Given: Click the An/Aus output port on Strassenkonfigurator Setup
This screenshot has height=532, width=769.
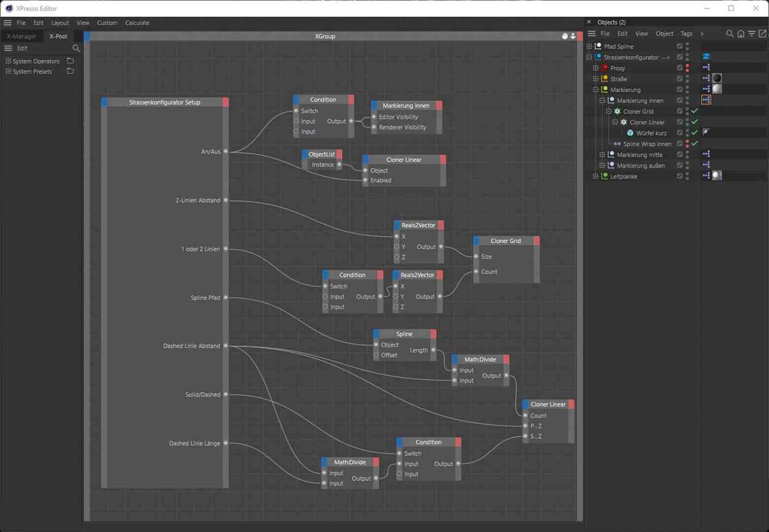Looking at the screenshot, I should [226, 151].
